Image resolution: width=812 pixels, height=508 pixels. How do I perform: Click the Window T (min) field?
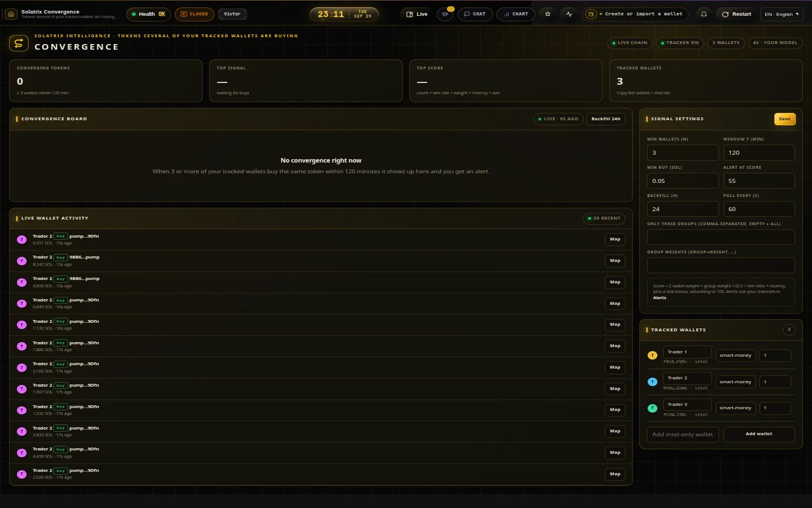pyautogui.click(x=759, y=152)
